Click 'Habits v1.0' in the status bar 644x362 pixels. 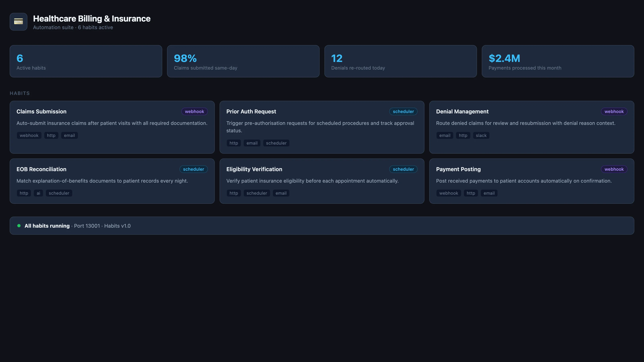pyautogui.click(x=117, y=226)
